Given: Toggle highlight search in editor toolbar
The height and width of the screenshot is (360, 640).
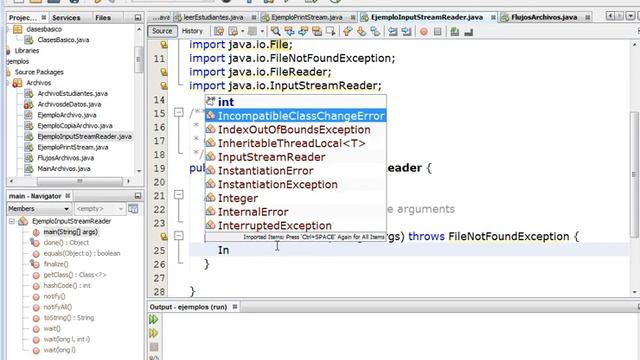Looking at the screenshot, I should [x=317, y=31].
